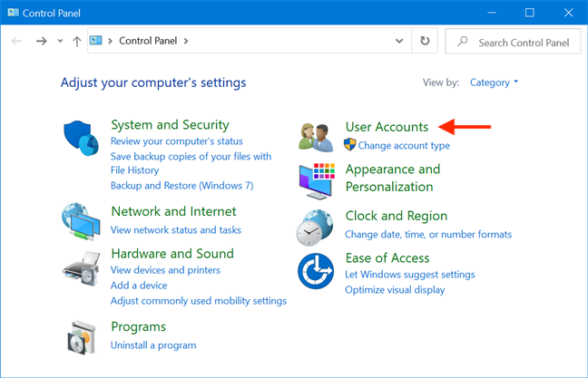Open Ease of Access heading
Viewport: 588px width, 378px height.
tap(387, 258)
